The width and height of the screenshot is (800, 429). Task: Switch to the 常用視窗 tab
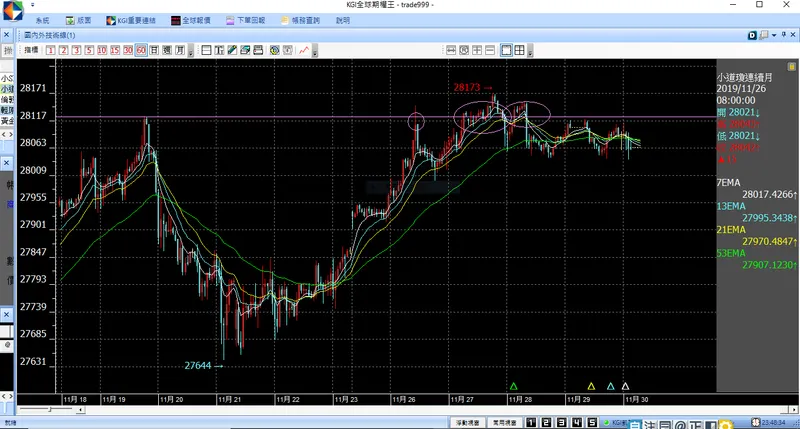pyautogui.click(x=504, y=423)
